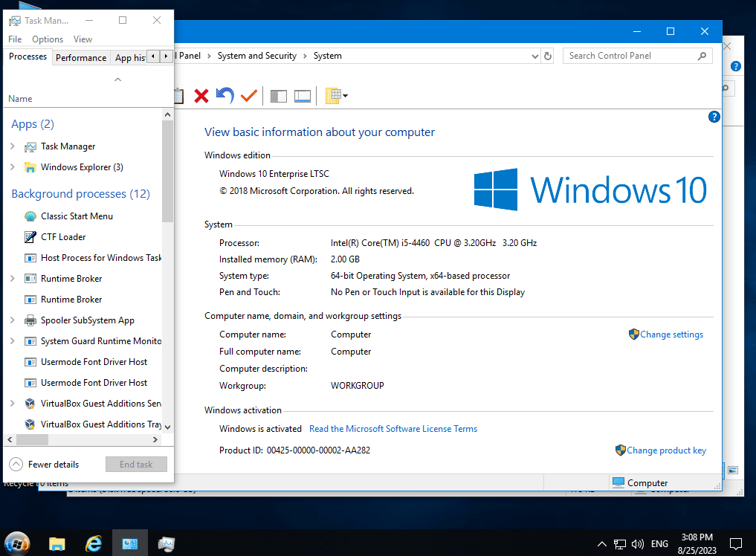Image resolution: width=756 pixels, height=556 pixels.
Task: Click the ENG language indicator
Action: click(659, 544)
